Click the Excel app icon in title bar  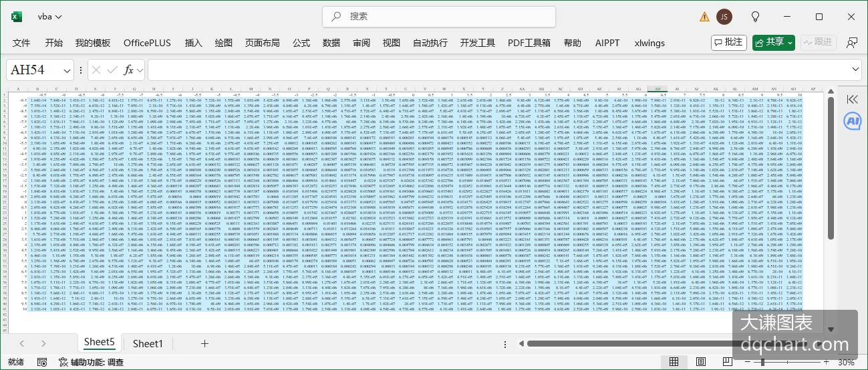17,16
